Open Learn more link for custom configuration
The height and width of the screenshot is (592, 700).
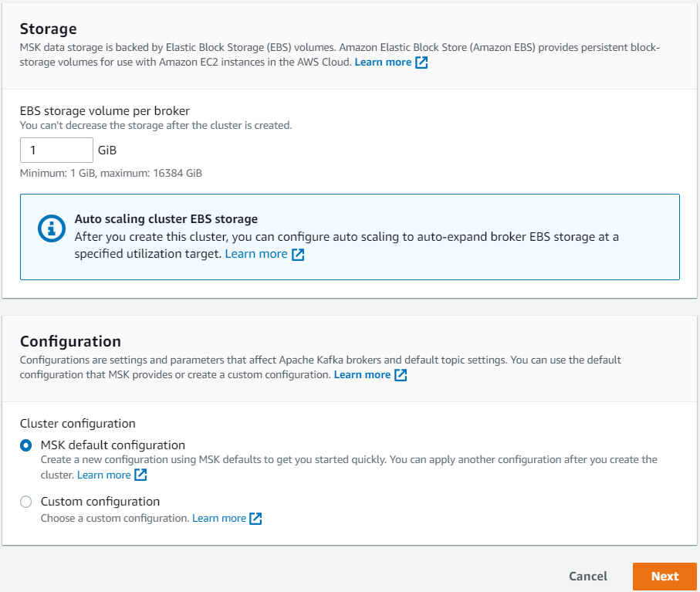point(219,518)
